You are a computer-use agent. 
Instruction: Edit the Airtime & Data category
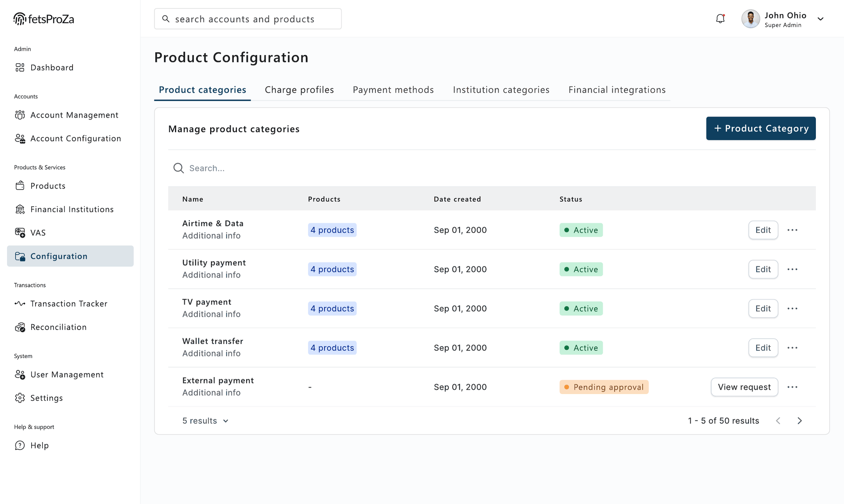[x=763, y=230]
